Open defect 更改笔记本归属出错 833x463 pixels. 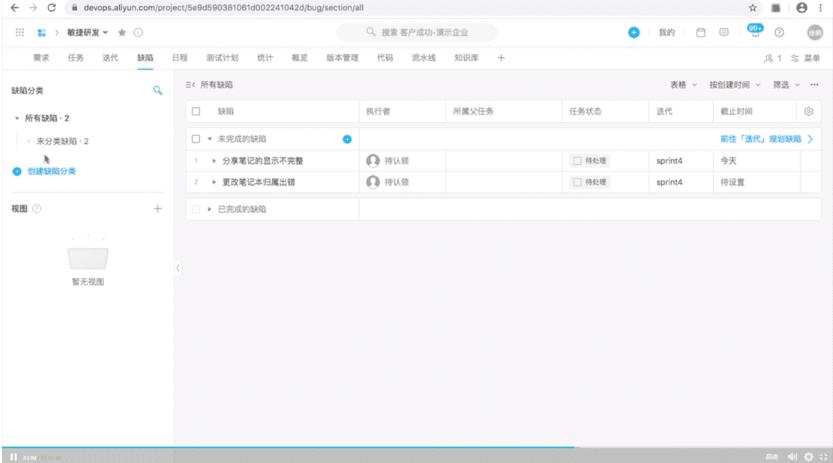point(258,182)
